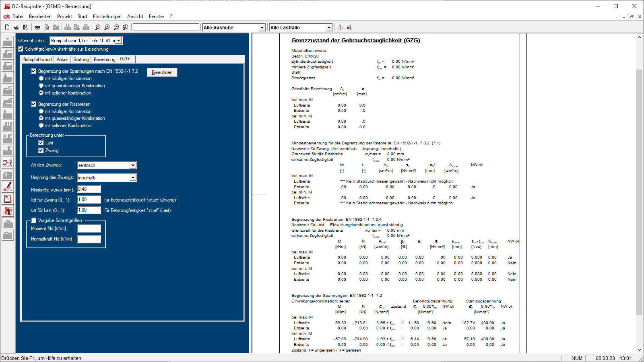Open a project with the folder icon
Viewport: 644px width, 362px height.
coord(17,27)
